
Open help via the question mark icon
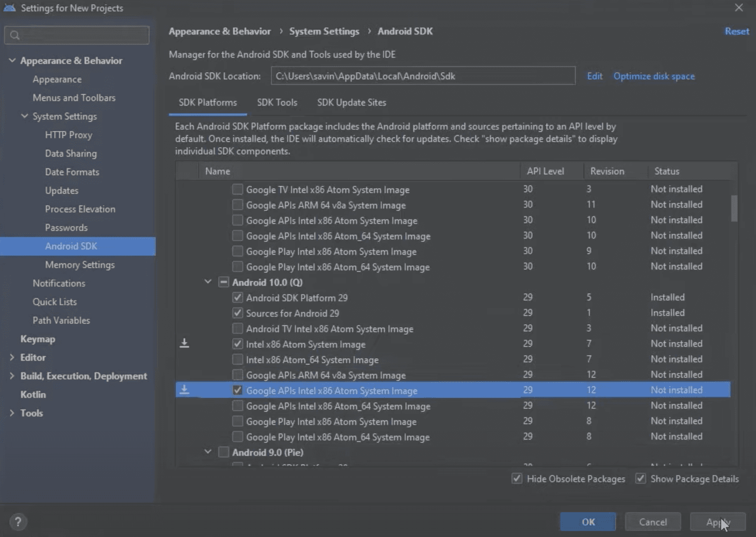(19, 522)
